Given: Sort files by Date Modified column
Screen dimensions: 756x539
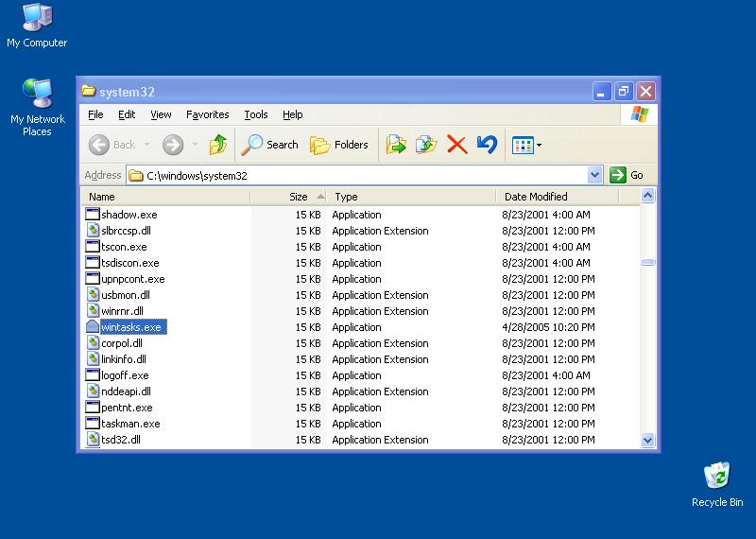Looking at the screenshot, I should [536, 197].
